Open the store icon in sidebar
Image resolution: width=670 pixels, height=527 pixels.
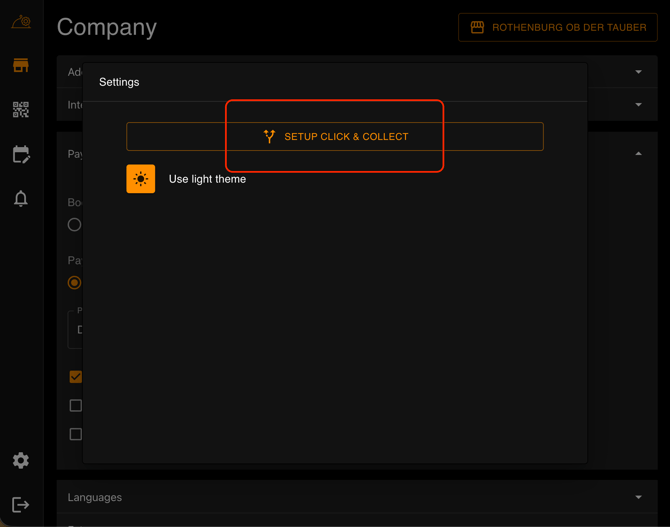pos(21,65)
